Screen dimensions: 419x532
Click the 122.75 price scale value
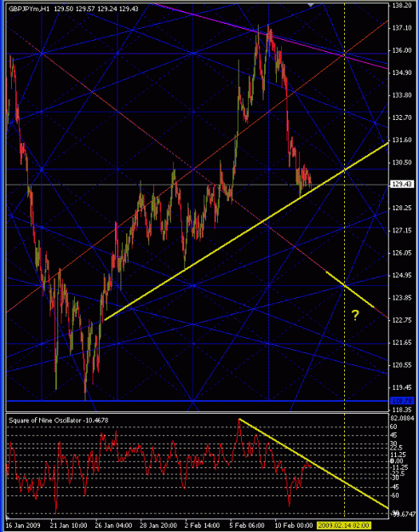[x=402, y=320]
